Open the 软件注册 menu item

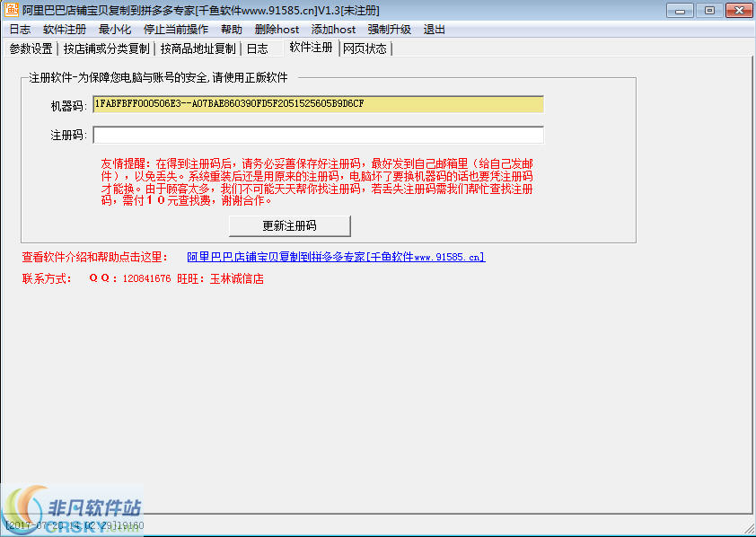tap(65, 30)
